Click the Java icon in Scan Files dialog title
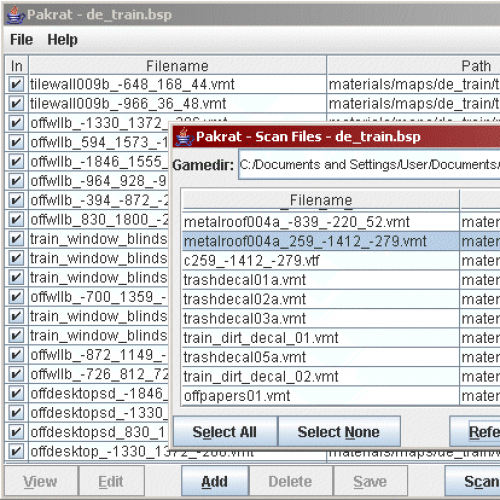500x500 pixels. [x=184, y=137]
